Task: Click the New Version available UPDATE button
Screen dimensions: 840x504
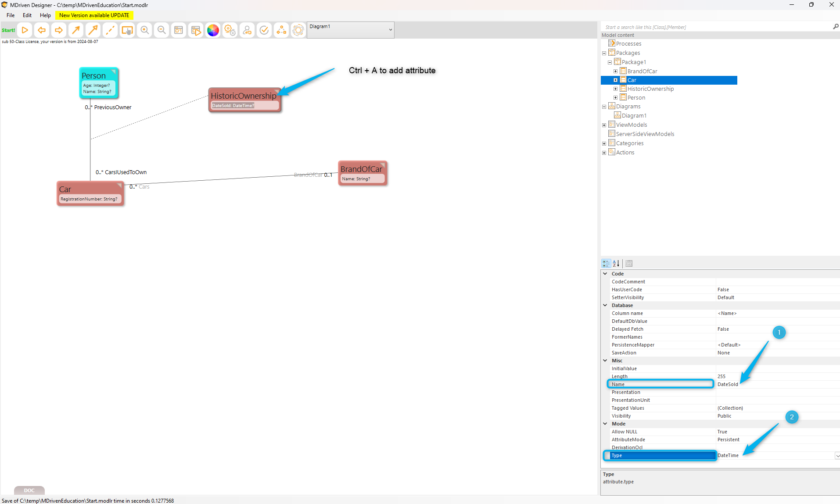Action: pyautogui.click(x=94, y=15)
